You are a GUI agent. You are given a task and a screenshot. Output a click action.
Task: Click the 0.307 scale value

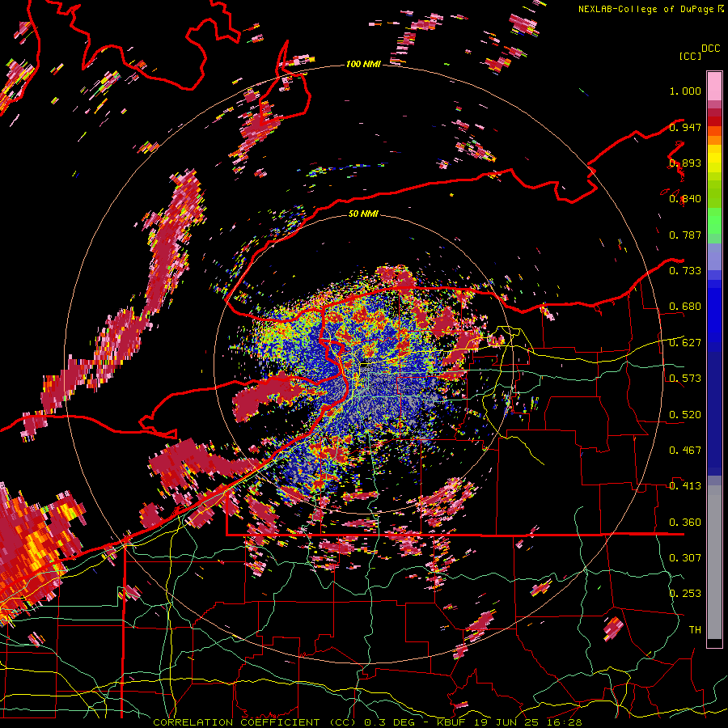[x=685, y=558]
